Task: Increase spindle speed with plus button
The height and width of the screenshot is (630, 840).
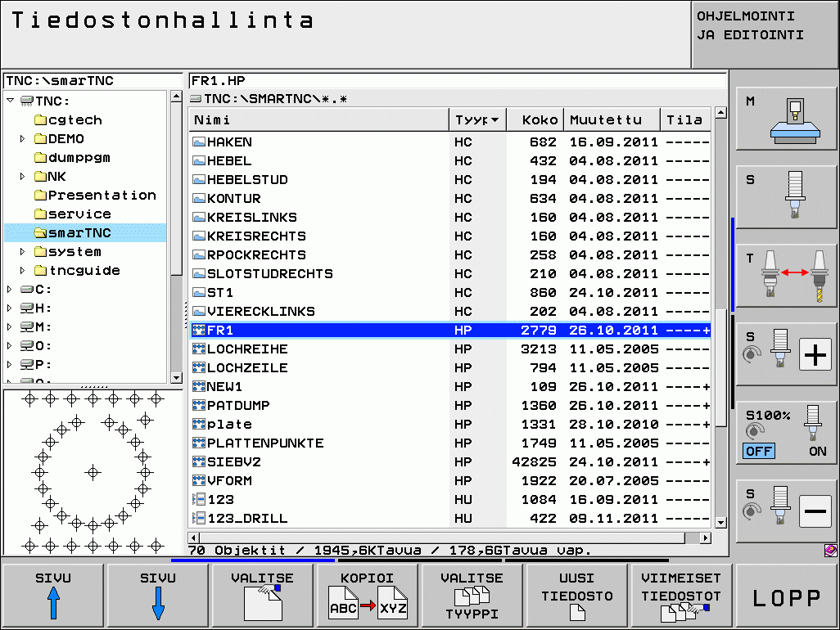Action: pos(815,354)
